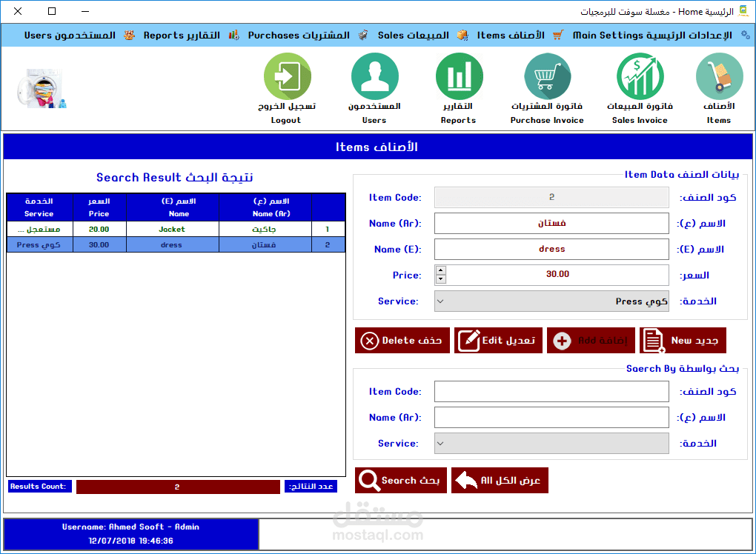Decrease price with the down stepper arrow
Image resolution: width=756 pixels, height=554 pixels.
(x=441, y=279)
